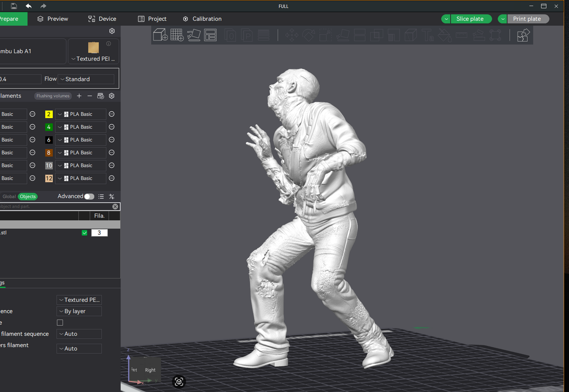Click the Arrange all objects icon

pos(211,35)
